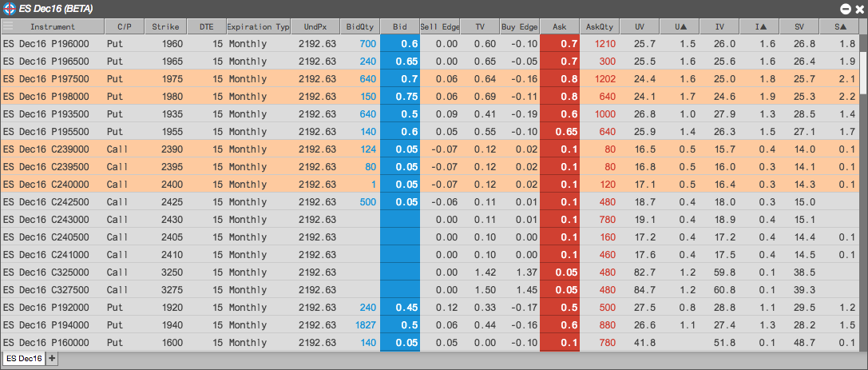Click Sell Edge 0.12 in P192000 row
Viewport: 868px width, 370px height.
pyautogui.click(x=446, y=308)
